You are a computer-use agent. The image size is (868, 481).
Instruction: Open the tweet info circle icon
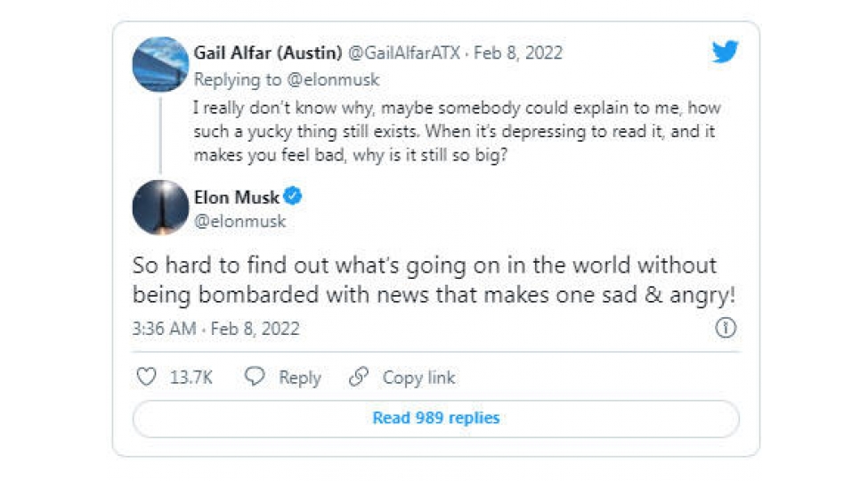pyautogui.click(x=726, y=329)
